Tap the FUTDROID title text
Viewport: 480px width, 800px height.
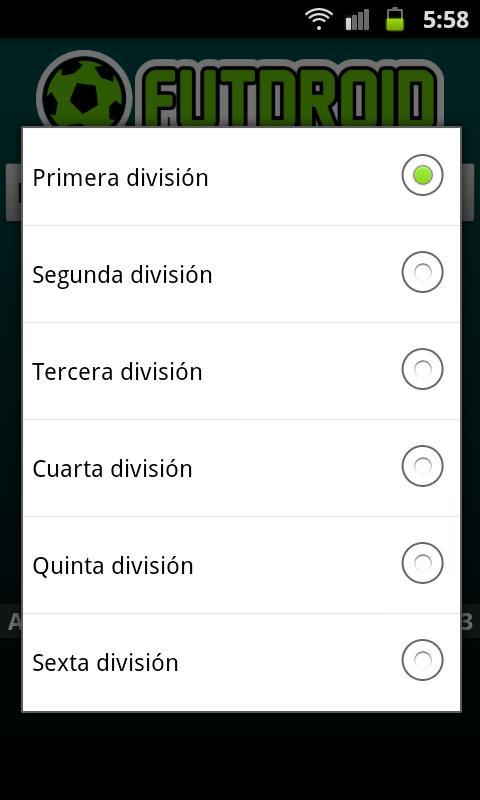[289, 94]
